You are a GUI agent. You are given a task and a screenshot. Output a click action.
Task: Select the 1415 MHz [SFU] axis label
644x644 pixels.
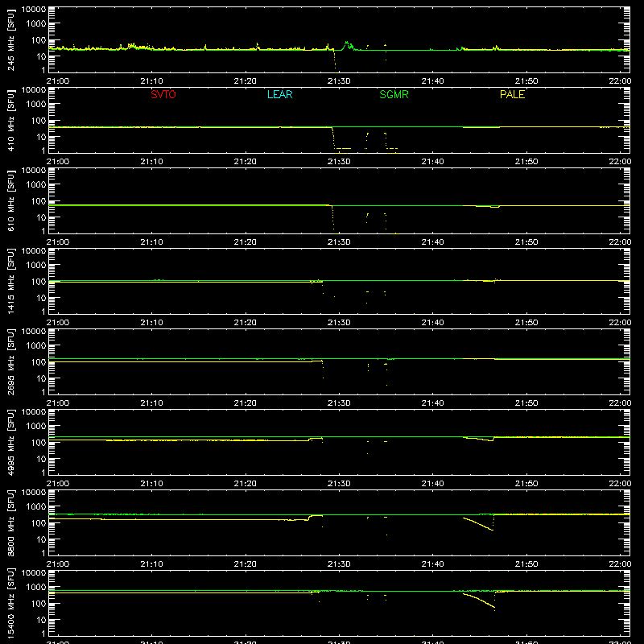(x=11, y=281)
